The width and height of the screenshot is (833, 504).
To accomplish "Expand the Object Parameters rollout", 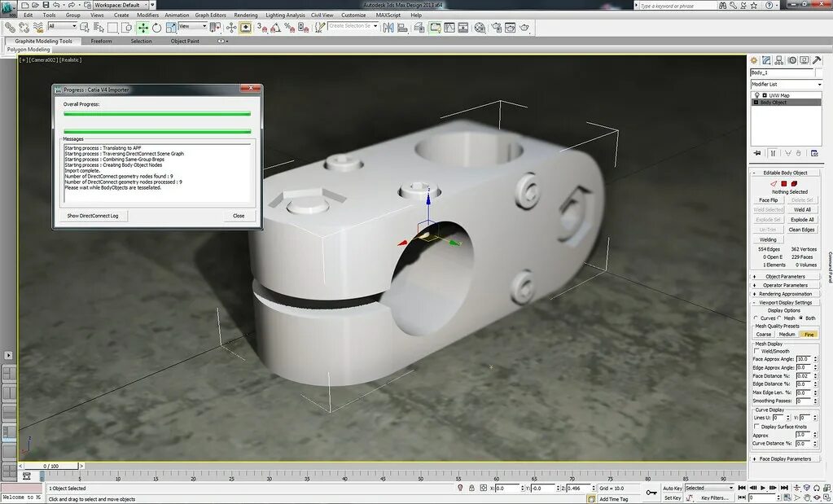I will [785, 276].
